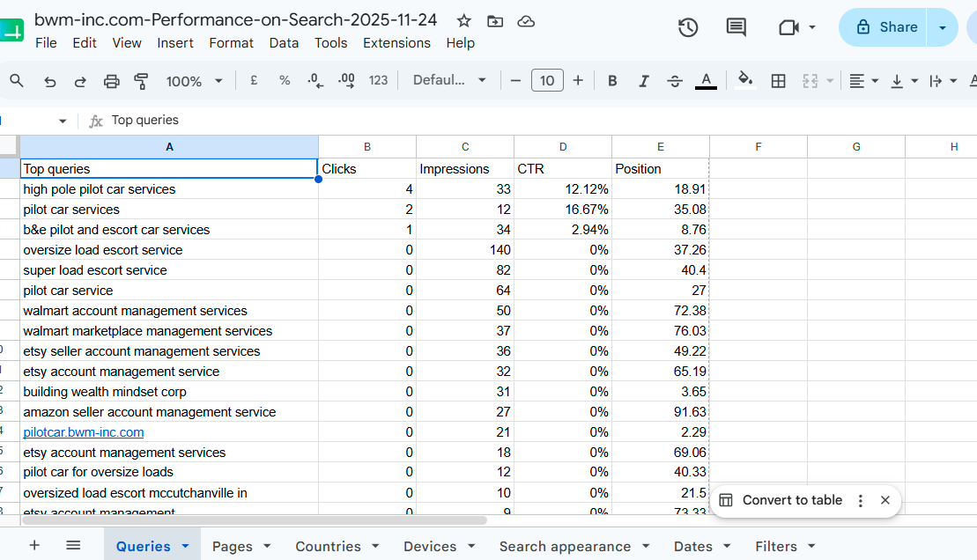The image size is (977, 560).
Task: Undo the last action
Action: click(x=50, y=81)
